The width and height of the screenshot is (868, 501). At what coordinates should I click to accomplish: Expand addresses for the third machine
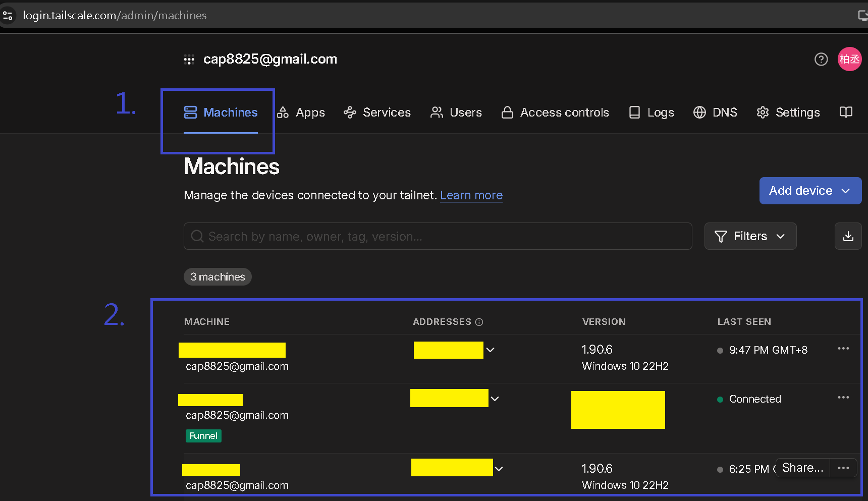499,469
